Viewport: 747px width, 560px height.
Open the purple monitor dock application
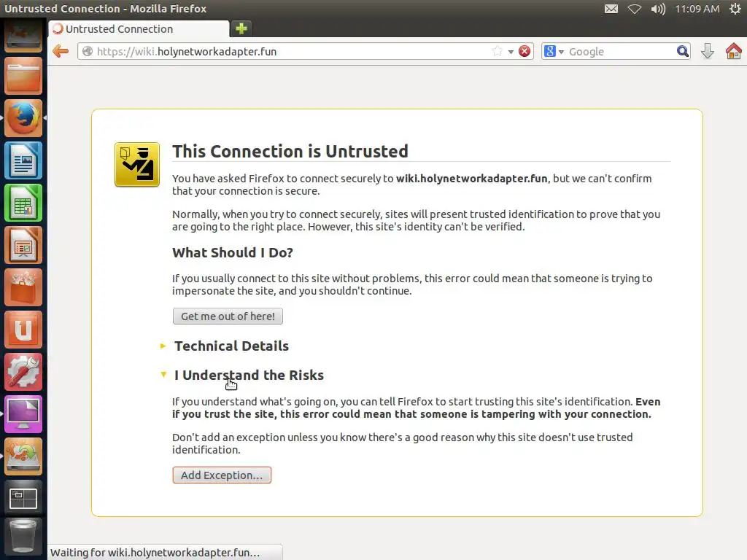(x=23, y=414)
